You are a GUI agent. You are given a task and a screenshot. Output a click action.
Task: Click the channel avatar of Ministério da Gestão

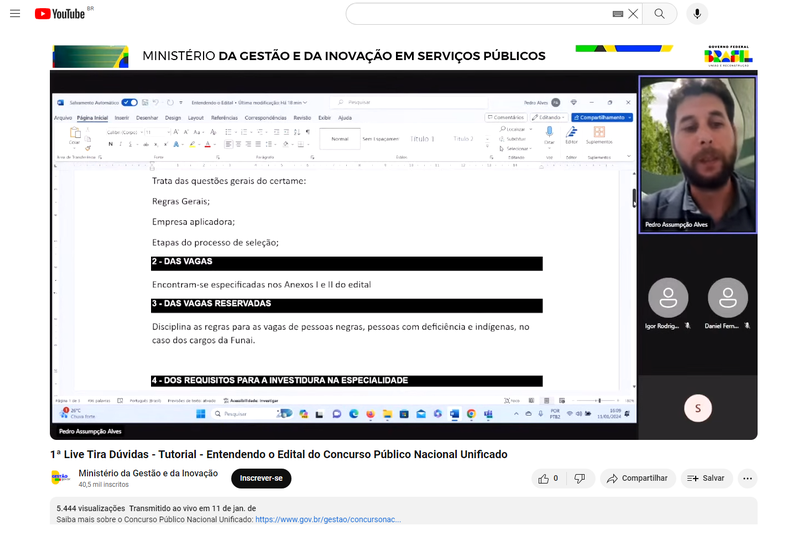(61, 478)
